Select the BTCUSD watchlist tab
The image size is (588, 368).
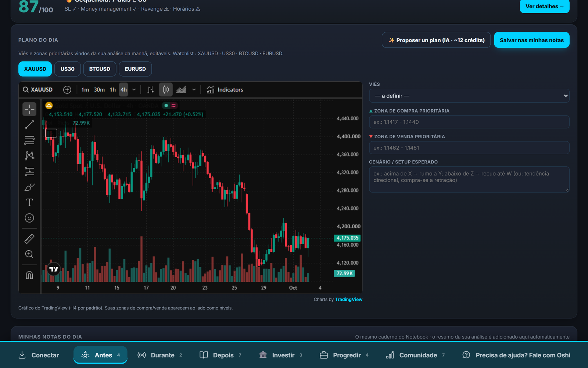click(x=100, y=69)
